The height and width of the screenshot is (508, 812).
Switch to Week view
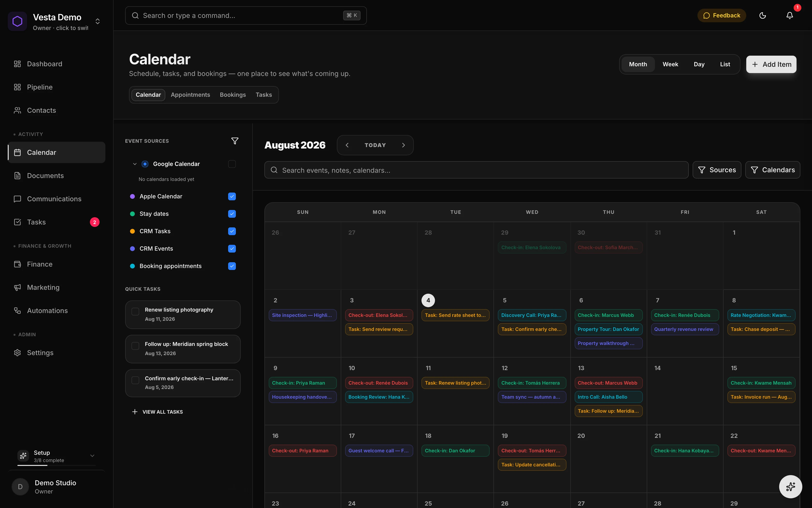tap(670, 64)
